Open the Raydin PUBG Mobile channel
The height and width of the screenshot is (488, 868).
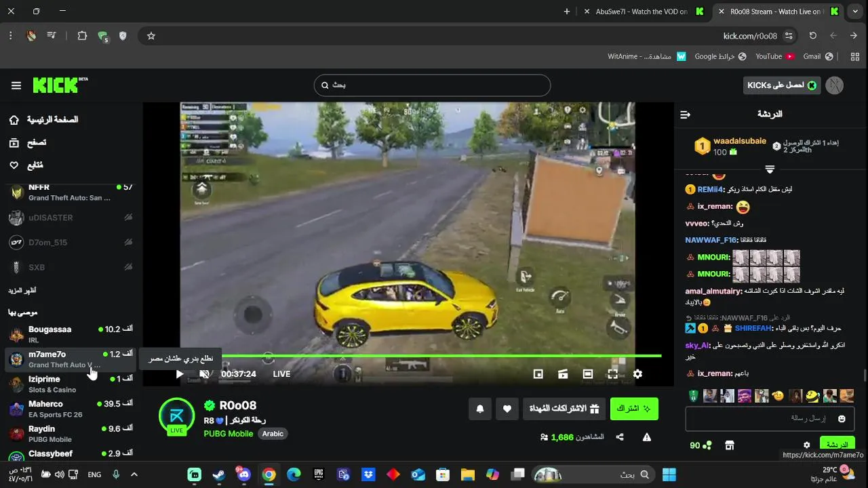tap(71, 434)
